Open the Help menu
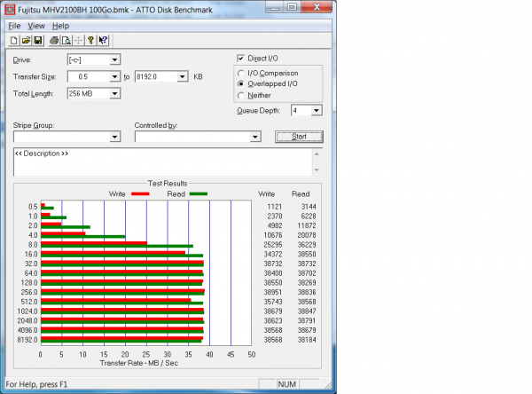The image size is (532, 394). coord(60,26)
